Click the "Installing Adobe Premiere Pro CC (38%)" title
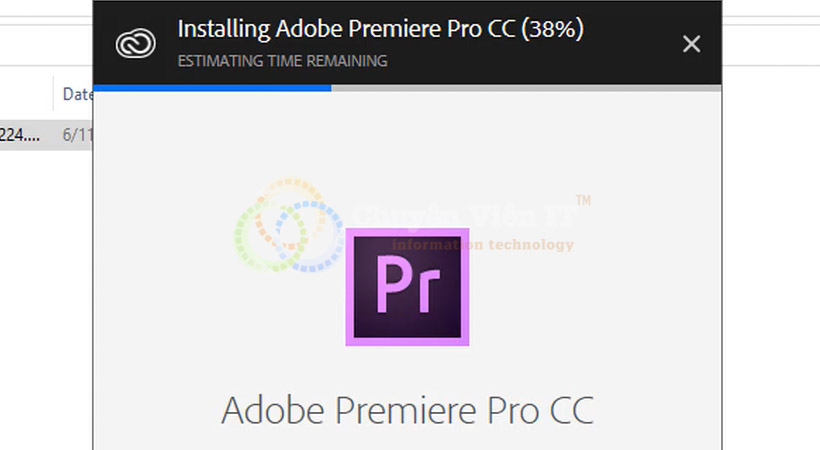Screen dimensions: 820x450 tap(380, 29)
